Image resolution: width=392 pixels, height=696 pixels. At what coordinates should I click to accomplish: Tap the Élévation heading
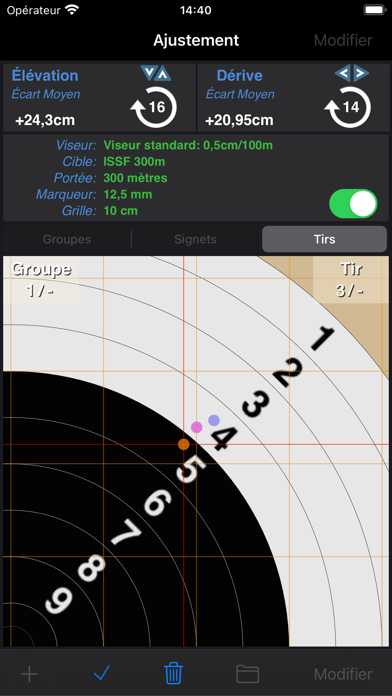45,75
